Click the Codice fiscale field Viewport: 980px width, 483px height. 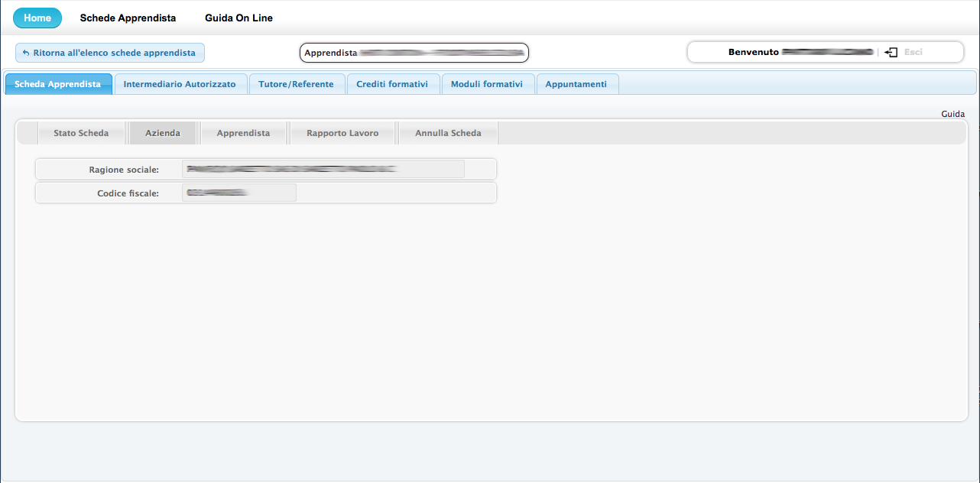[239, 193]
